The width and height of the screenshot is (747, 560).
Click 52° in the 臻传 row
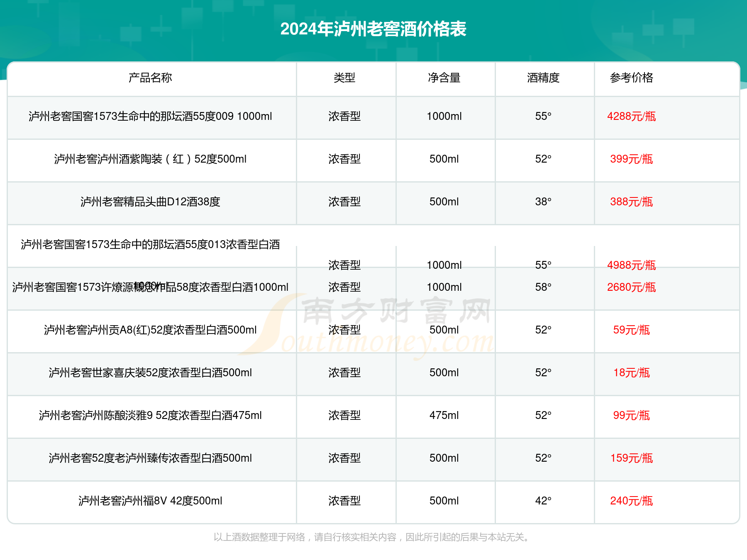[x=543, y=458]
